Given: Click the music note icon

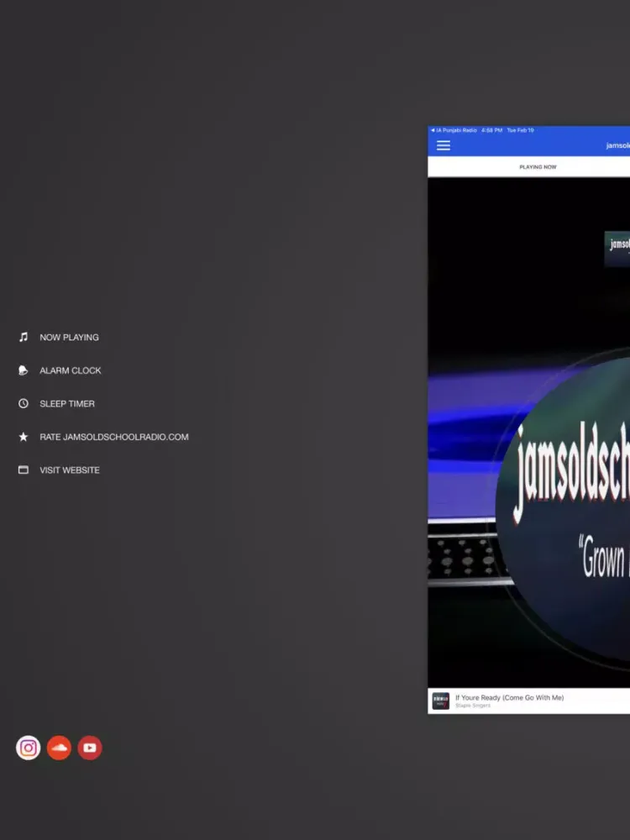Looking at the screenshot, I should tap(23, 337).
